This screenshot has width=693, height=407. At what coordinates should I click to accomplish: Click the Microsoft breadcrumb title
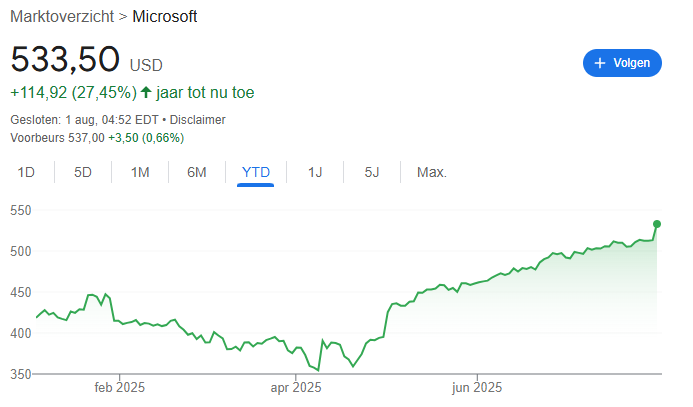(x=165, y=17)
